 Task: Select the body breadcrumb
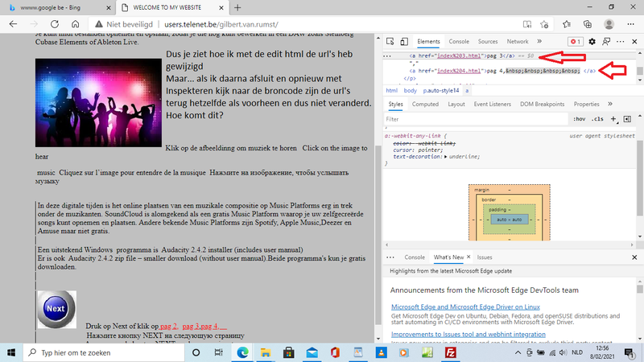pyautogui.click(x=410, y=90)
